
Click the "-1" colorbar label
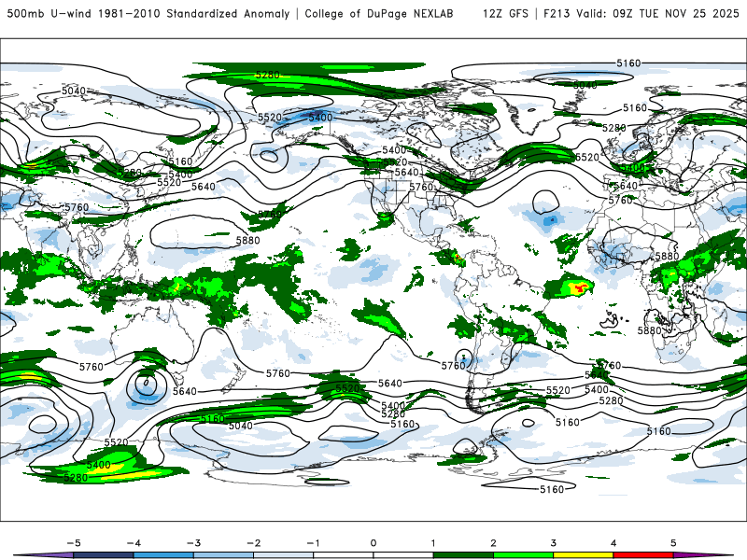coord(313,543)
